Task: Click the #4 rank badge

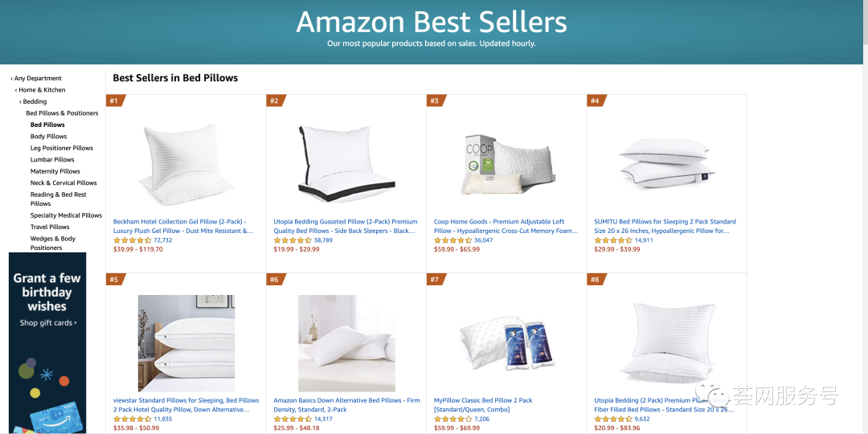Action: [596, 100]
